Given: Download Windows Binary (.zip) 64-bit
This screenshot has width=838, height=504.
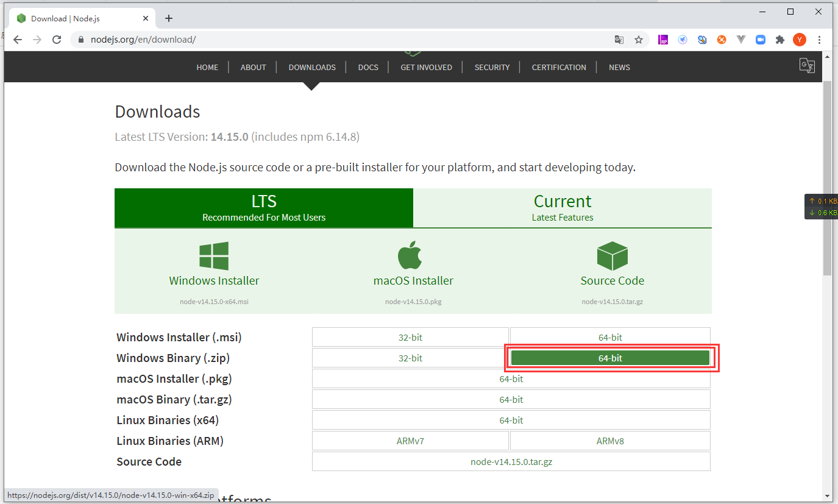Looking at the screenshot, I should (x=610, y=358).
